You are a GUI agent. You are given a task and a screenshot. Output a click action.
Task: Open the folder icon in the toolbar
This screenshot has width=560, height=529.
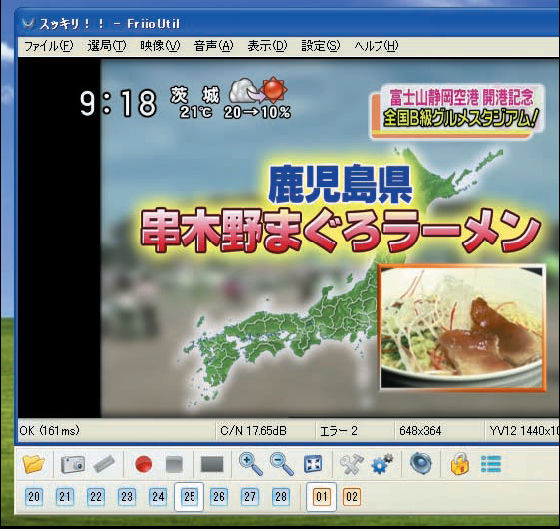click(x=34, y=464)
